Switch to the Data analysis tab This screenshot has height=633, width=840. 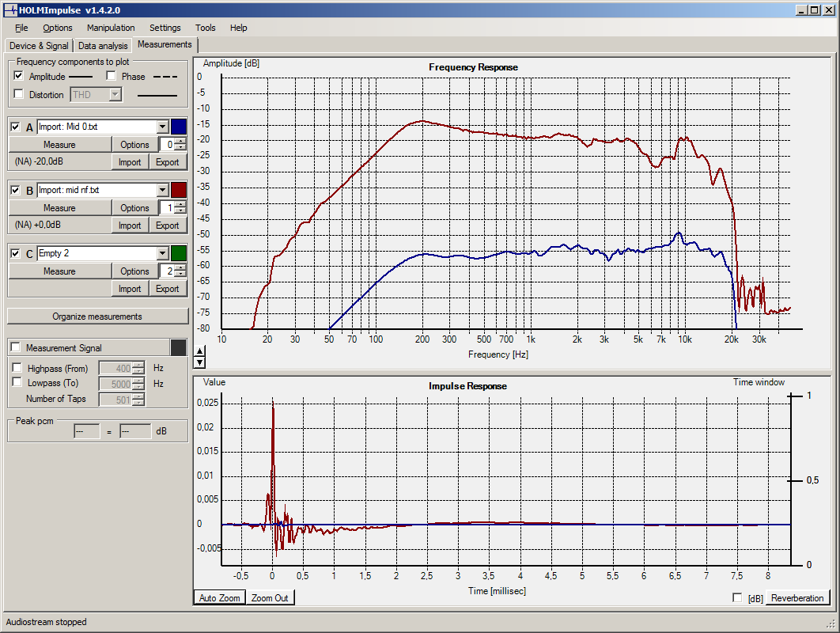click(x=103, y=46)
